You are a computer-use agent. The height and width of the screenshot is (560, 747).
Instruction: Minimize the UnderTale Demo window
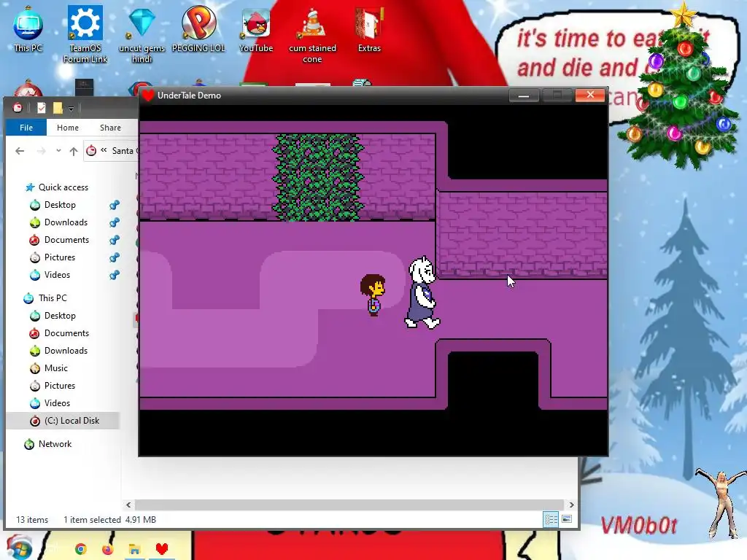[524, 96]
